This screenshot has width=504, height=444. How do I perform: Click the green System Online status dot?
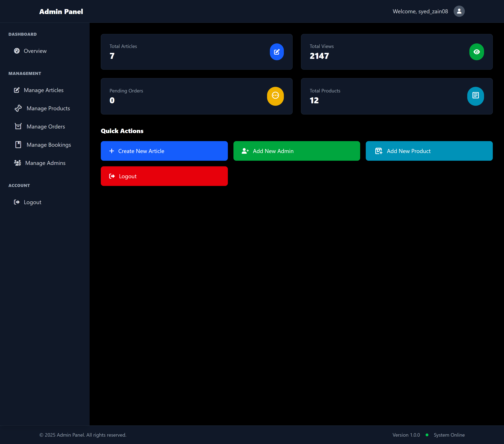pos(427,435)
